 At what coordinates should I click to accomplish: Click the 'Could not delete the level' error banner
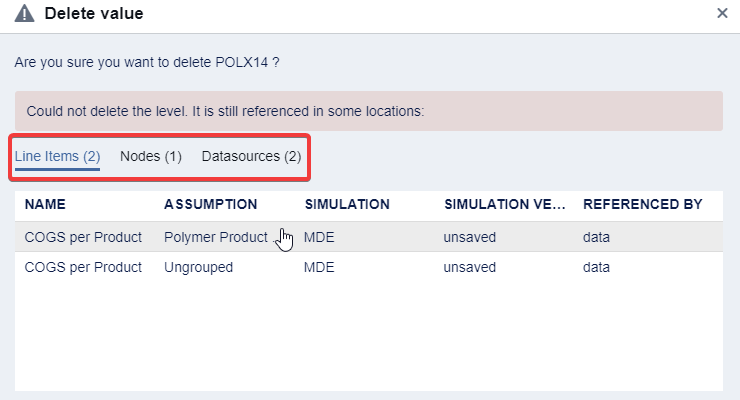369,111
